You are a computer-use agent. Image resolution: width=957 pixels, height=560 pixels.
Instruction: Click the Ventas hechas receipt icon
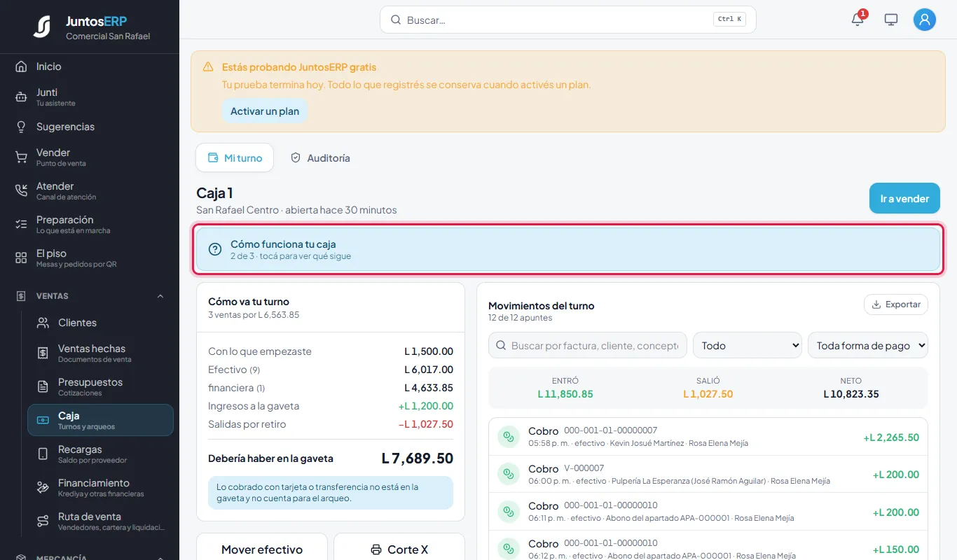click(x=43, y=353)
